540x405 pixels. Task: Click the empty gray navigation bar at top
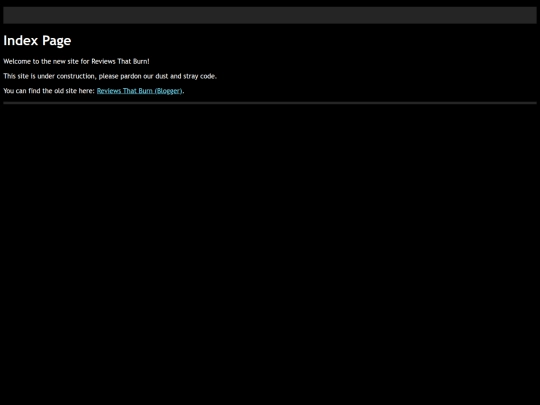[x=270, y=15]
